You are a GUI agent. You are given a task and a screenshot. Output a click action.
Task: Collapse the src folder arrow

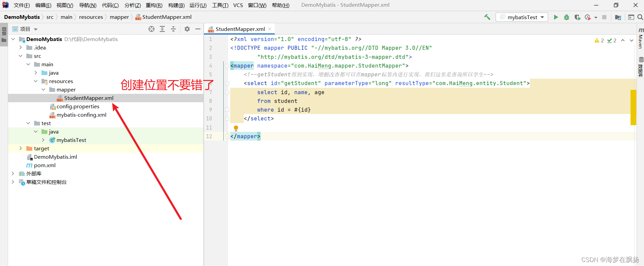point(21,56)
